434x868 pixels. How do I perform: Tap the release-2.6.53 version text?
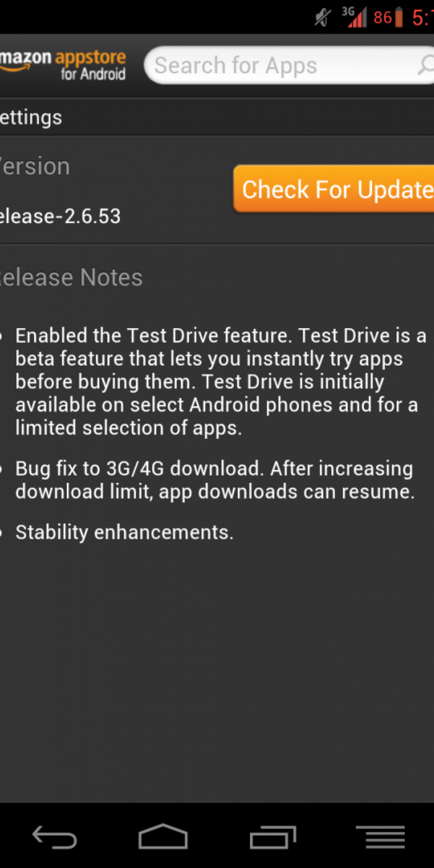(x=60, y=216)
